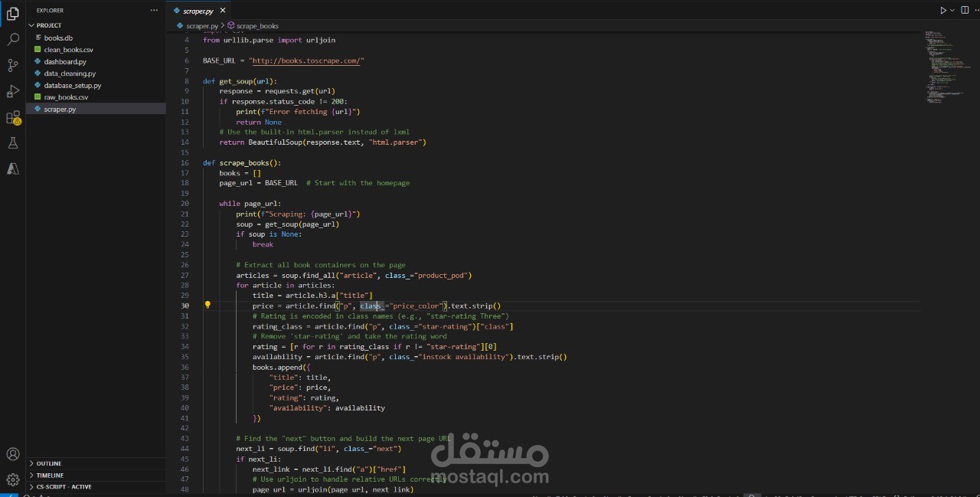This screenshot has height=497, width=980.
Task: Click scraper.py in the breadcrumb
Action: [202, 26]
